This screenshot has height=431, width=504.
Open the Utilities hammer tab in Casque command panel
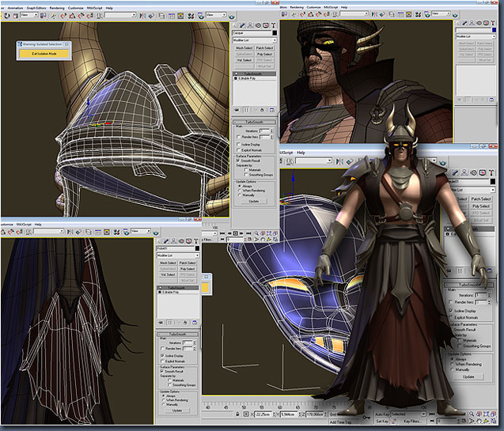(x=274, y=25)
